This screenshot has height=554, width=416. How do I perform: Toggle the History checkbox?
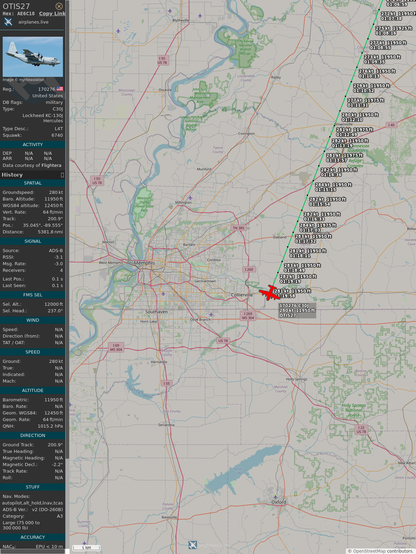tap(62, 175)
